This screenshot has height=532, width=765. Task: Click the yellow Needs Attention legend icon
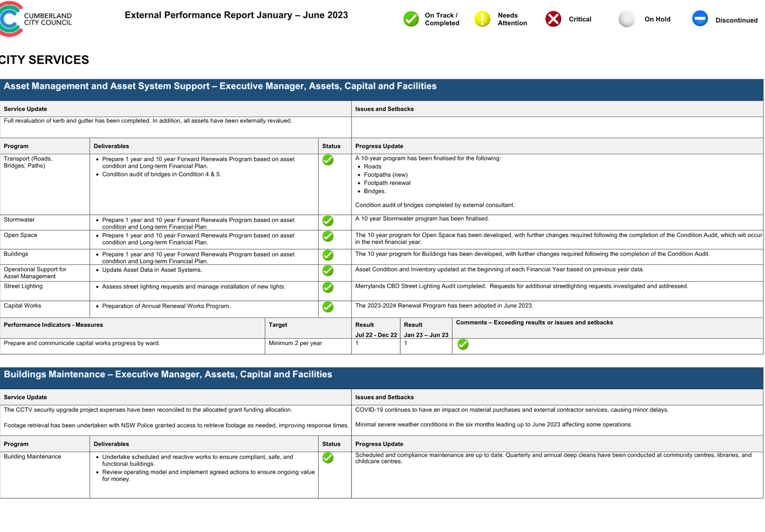click(x=482, y=19)
